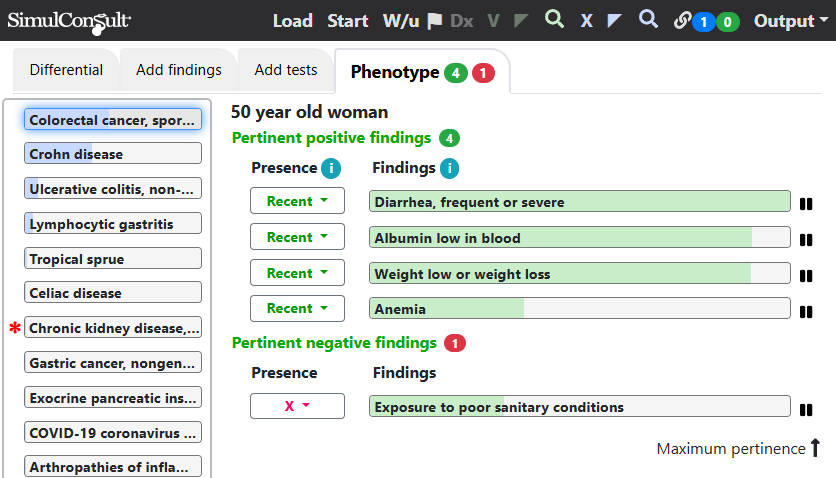
Task: Click the flag icon beside W/u
Action: click(435, 21)
